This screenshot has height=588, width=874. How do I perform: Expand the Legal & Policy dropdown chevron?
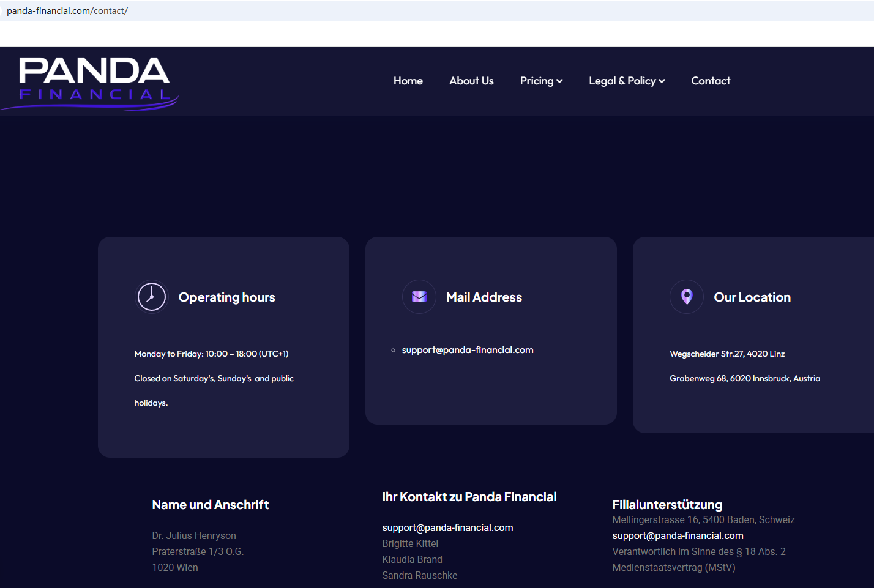[662, 81]
